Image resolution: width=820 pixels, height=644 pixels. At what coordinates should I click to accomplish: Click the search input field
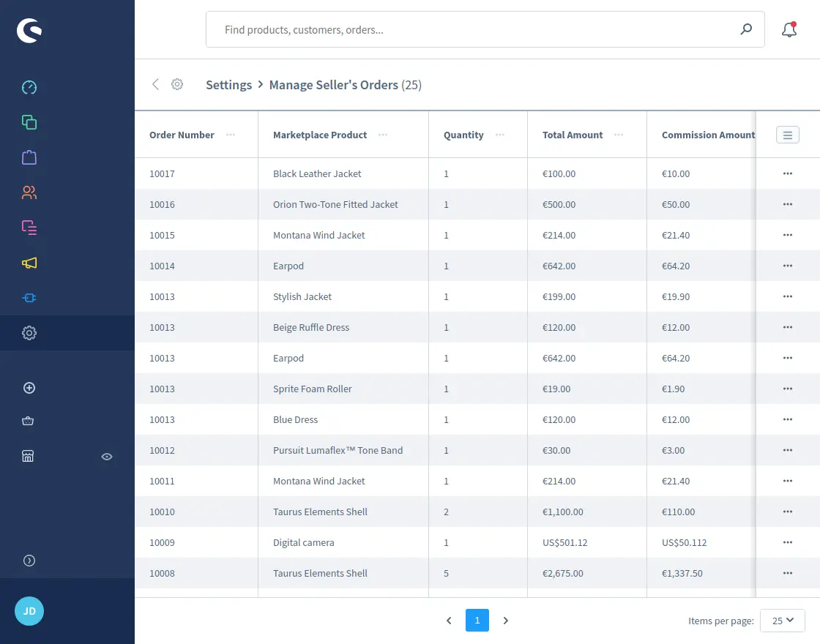[x=476, y=30]
